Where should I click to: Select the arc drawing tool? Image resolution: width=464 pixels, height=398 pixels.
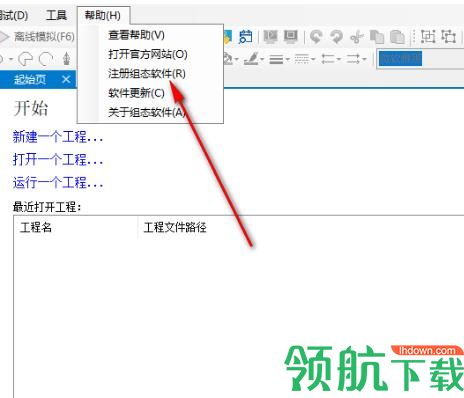pos(46,59)
